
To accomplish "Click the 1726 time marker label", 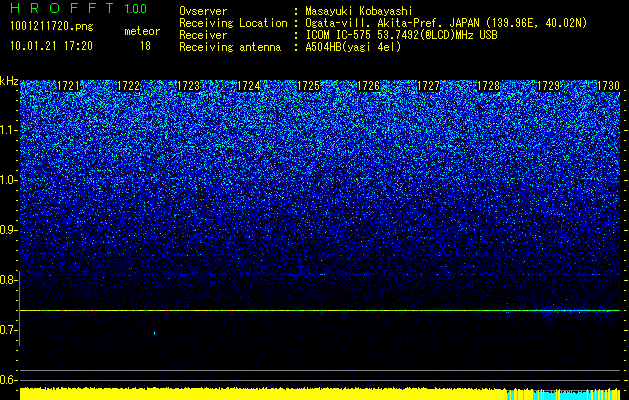I will (368, 86).
